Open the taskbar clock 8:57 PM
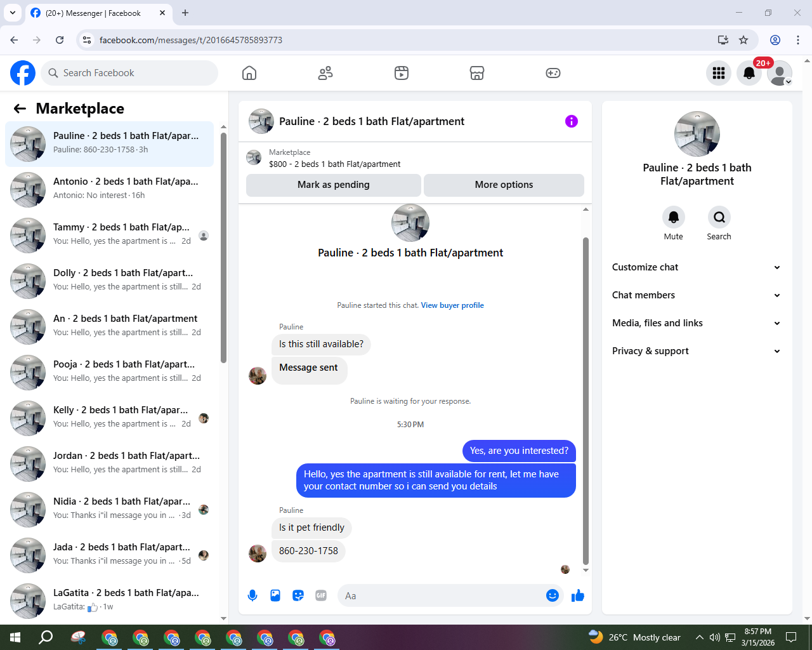The image size is (812, 650). coord(758,637)
